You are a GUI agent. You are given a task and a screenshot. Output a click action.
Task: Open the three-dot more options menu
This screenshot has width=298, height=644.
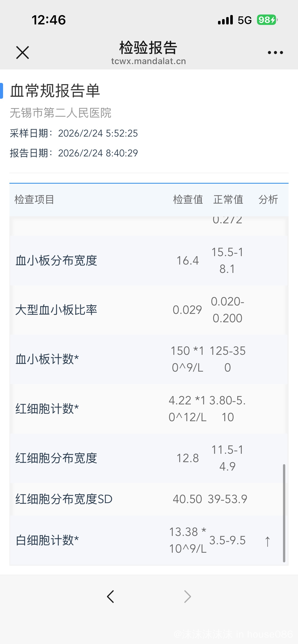275,53
